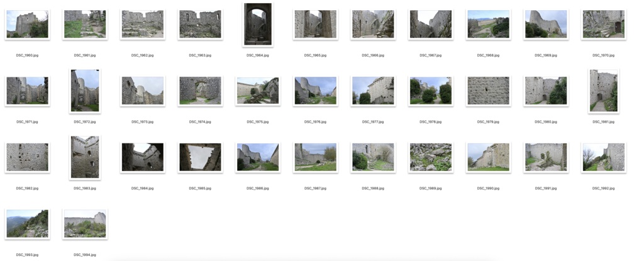644x261 pixels.
Task: Select the DSC_1968.jpg thumbnail
Action: click(x=488, y=25)
